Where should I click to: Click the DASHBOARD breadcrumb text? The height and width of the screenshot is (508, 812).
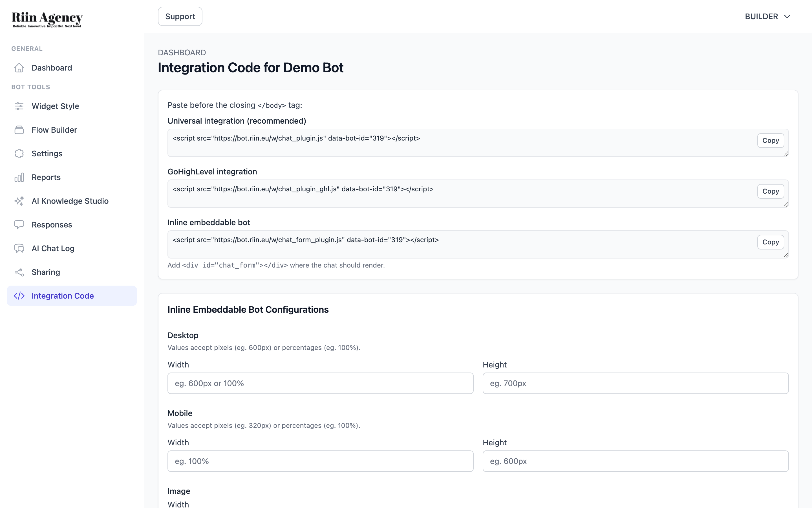(182, 52)
